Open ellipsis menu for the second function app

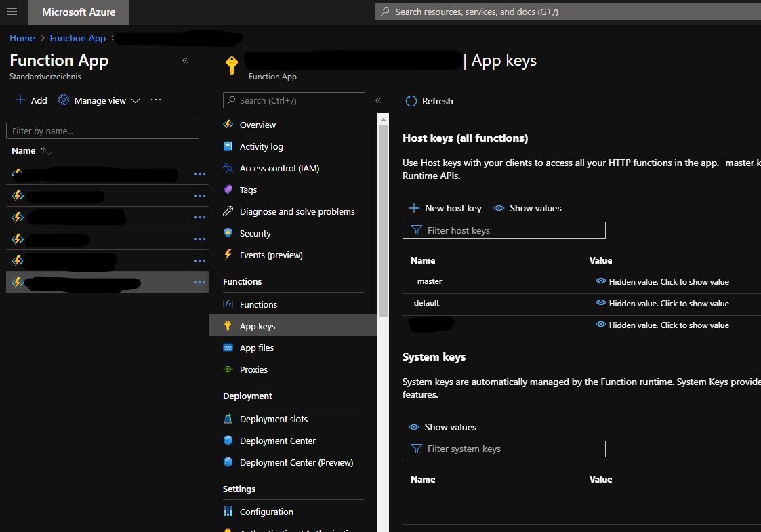(200, 196)
